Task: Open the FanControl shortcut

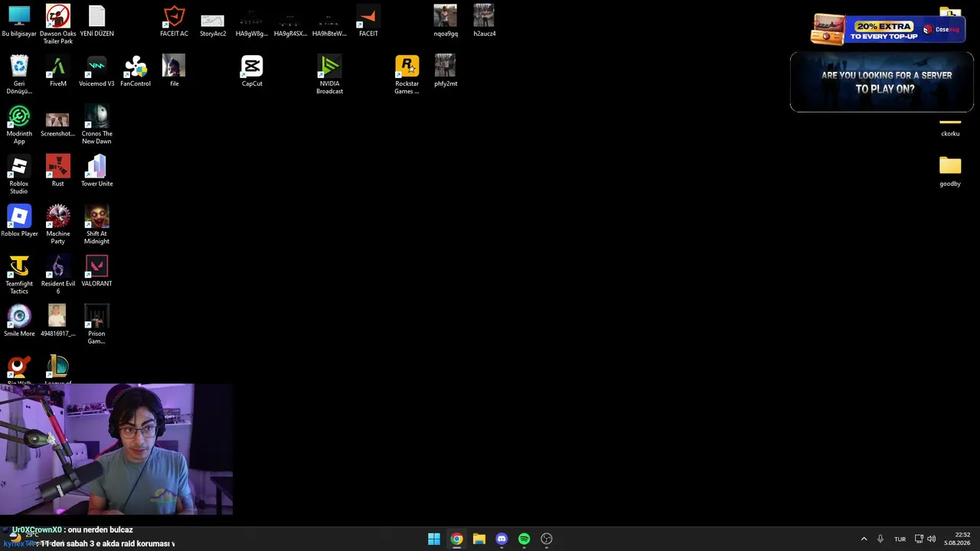Action: pos(136,71)
